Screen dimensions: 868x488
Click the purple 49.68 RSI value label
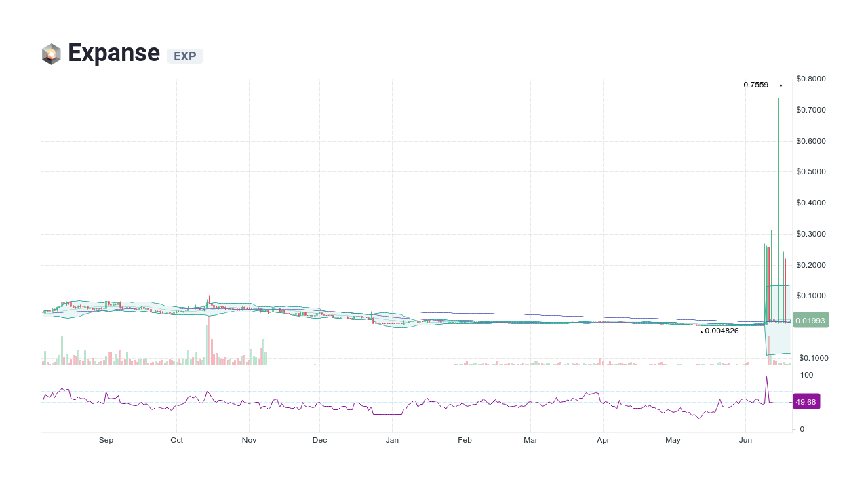click(x=806, y=401)
